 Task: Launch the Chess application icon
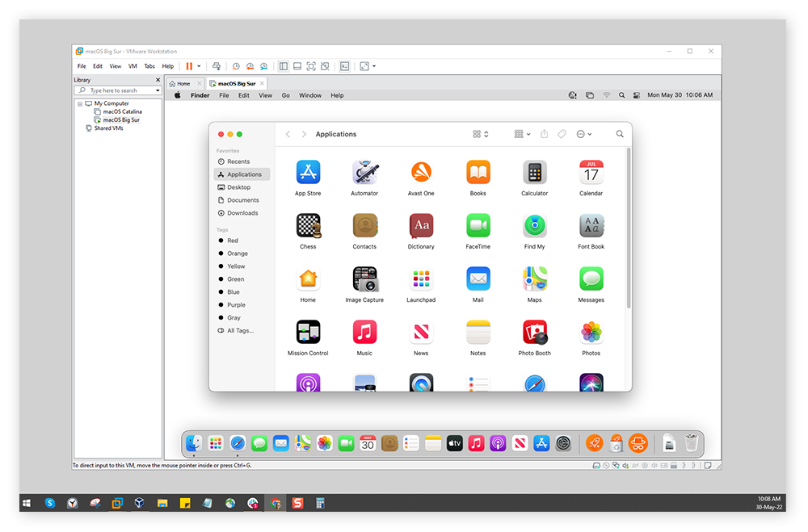tap(308, 226)
